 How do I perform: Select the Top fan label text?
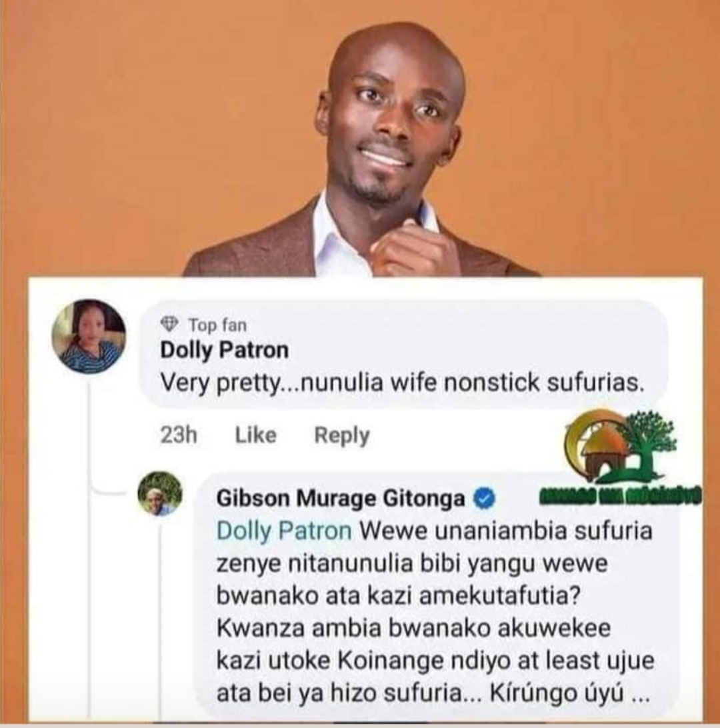pos(217,325)
